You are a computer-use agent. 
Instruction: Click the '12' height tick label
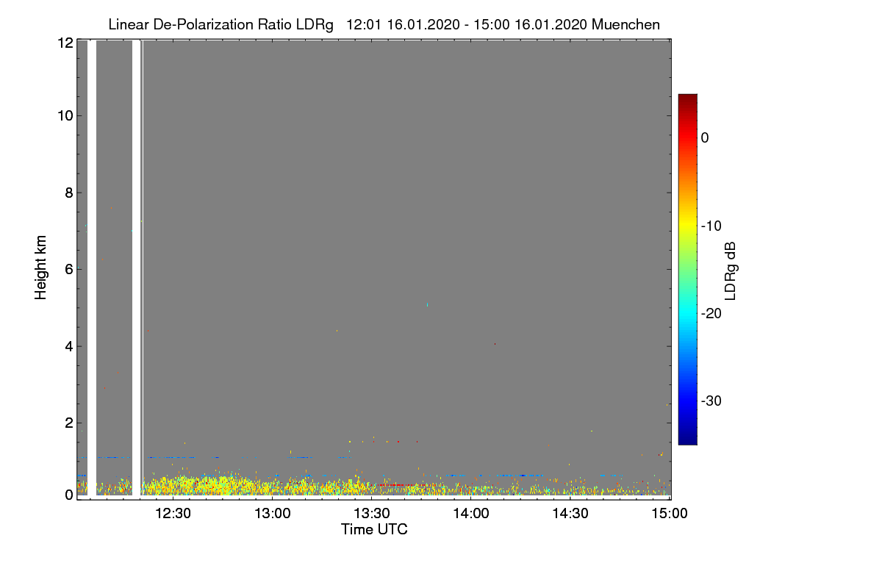(x=65, y=43)
